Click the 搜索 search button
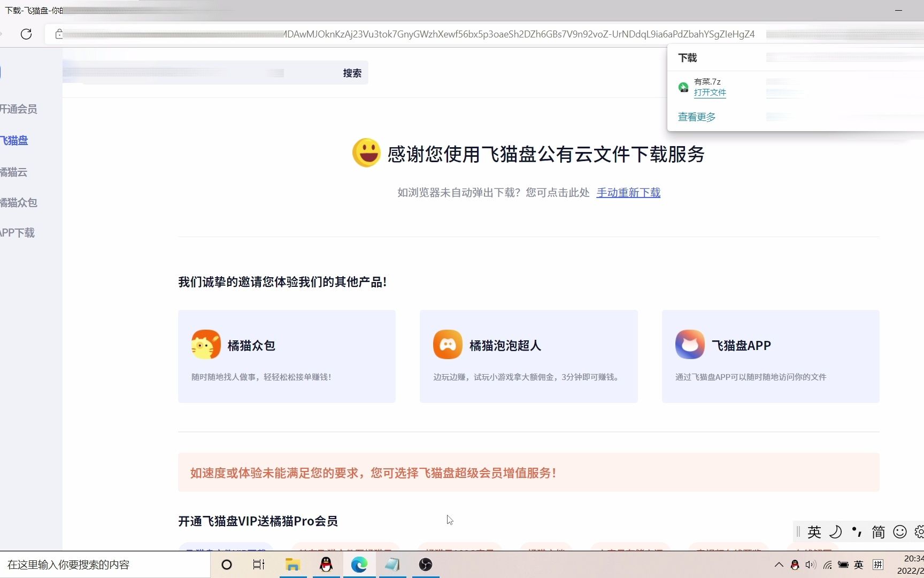The height and width of the screenshot is (578, 924). pos(352,73)
